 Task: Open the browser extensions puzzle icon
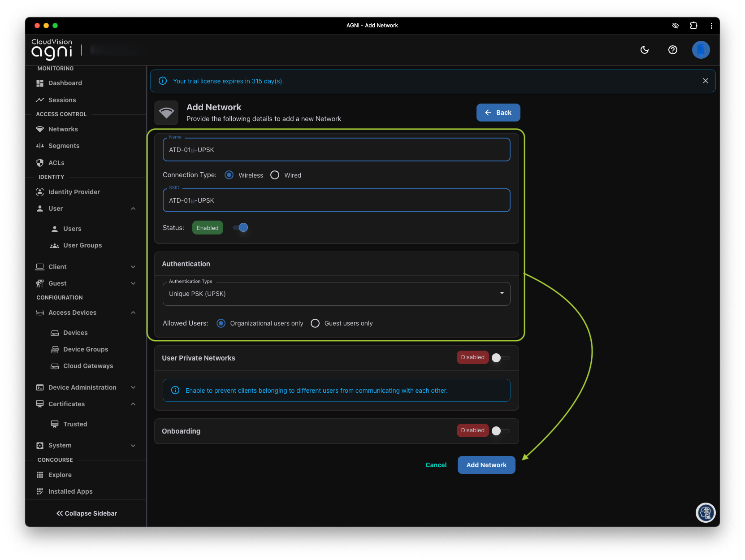pos(693,26)
